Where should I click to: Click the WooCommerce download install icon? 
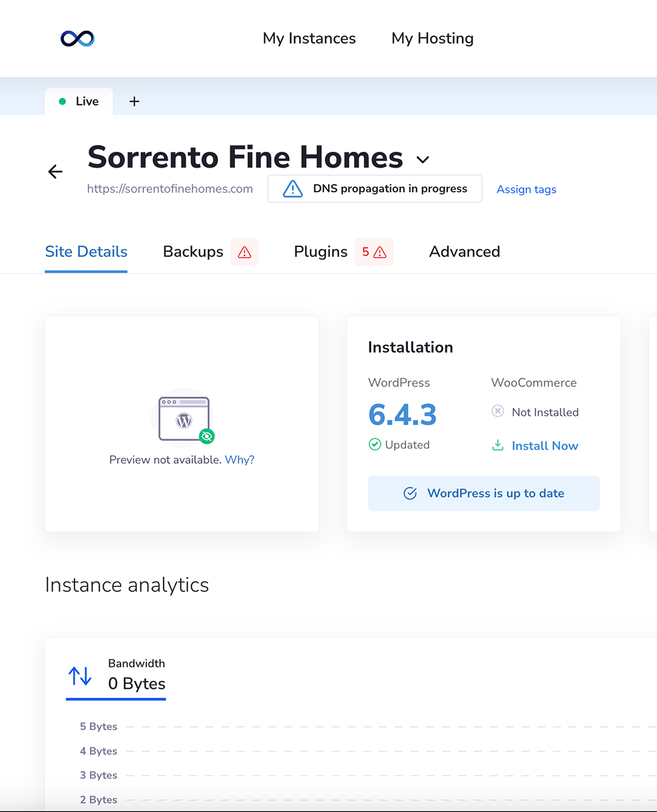pyautogui.click(x=497, y=446)
